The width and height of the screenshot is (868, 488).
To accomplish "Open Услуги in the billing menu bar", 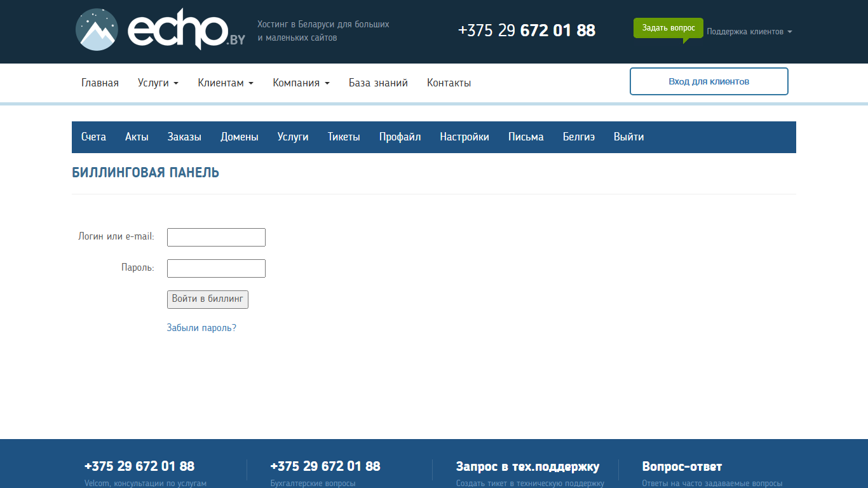I will pos(293,137).
